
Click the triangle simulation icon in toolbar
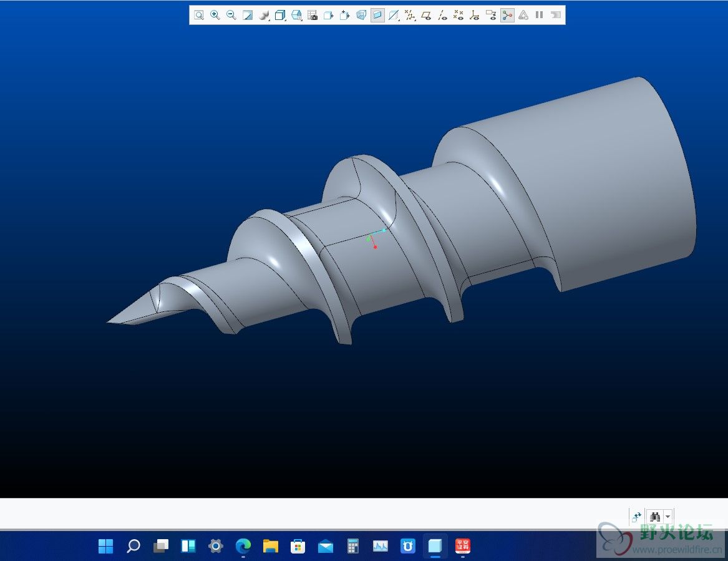click(523, 16)
